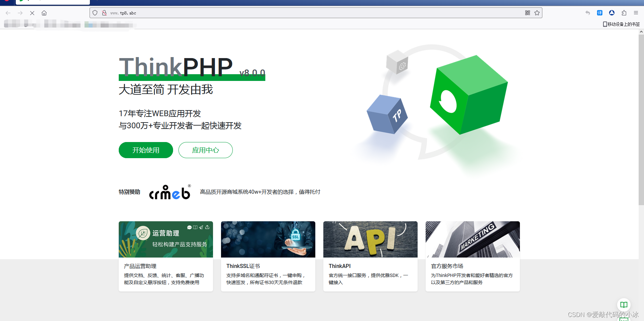Open the blue translate extension icon

coord(600,13)
